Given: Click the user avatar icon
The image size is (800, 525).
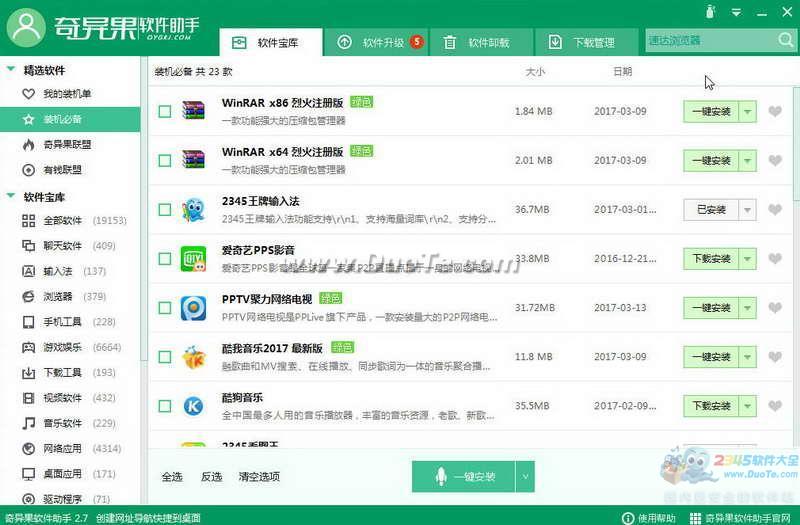Looking at the screenshot, I should tap(26, 28).
